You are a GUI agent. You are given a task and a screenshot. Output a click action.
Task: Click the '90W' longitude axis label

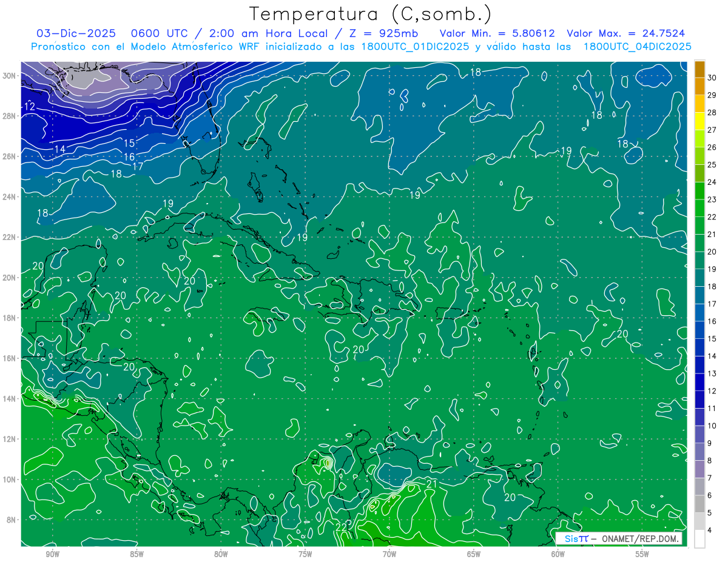point(52,554)
